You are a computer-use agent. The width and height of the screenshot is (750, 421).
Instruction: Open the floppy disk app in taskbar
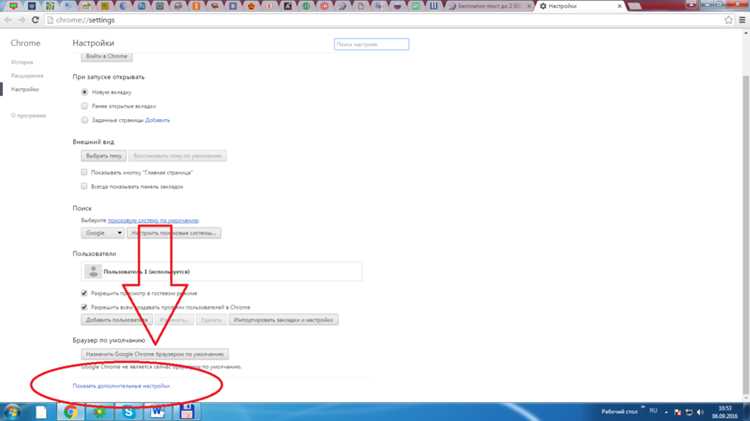187,412
